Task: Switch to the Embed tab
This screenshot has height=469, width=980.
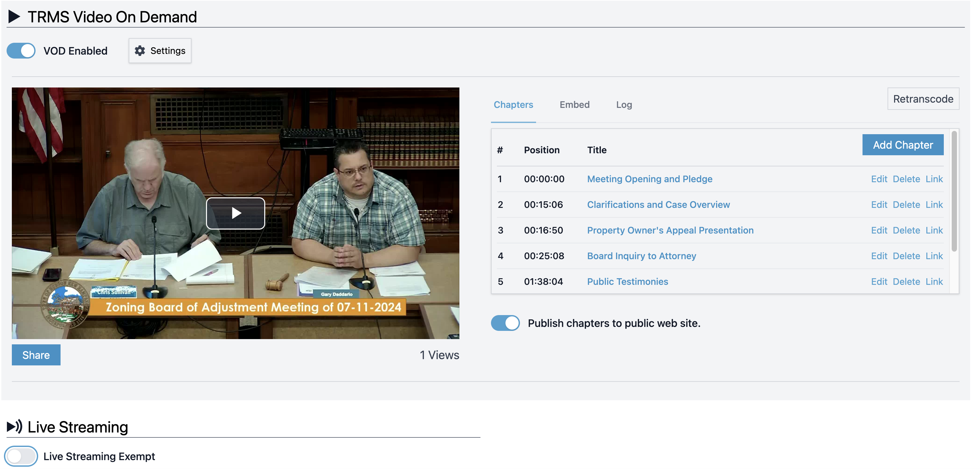Action: coord(575,105)
